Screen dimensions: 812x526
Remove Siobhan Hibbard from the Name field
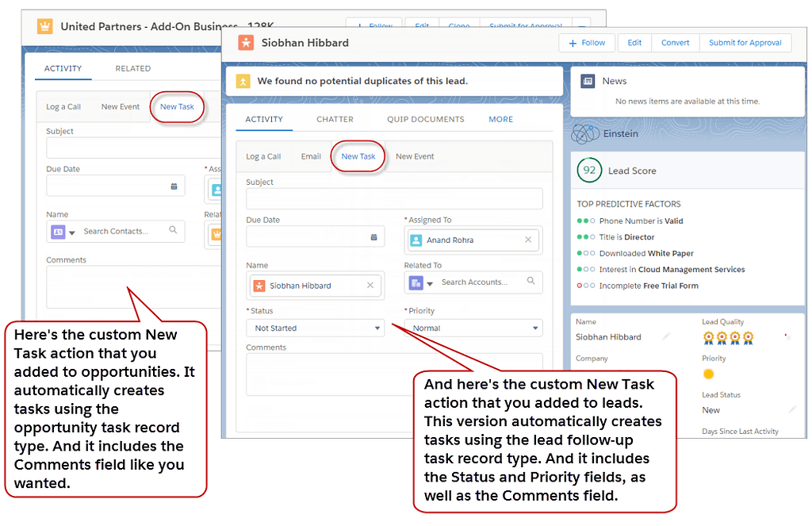(x=369, y=285)
